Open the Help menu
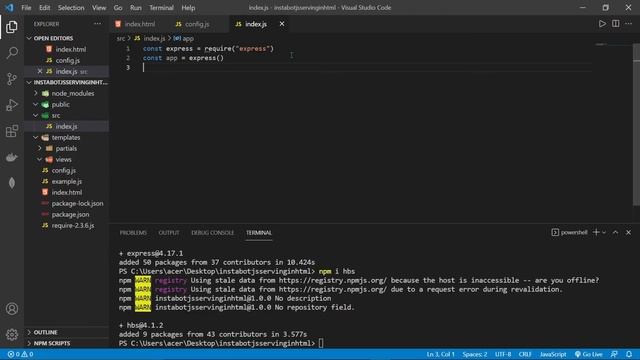640x360 pixels. [188, 8]
